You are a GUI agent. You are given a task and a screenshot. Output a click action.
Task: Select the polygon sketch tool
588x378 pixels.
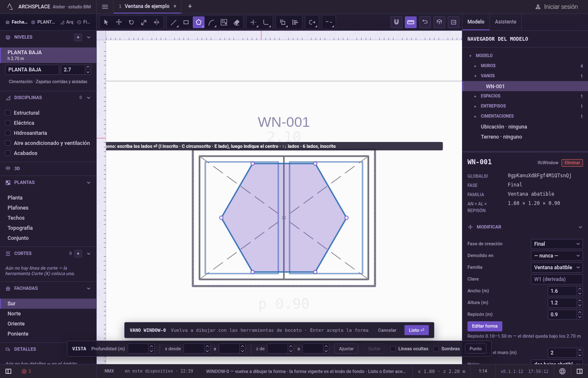199,22
